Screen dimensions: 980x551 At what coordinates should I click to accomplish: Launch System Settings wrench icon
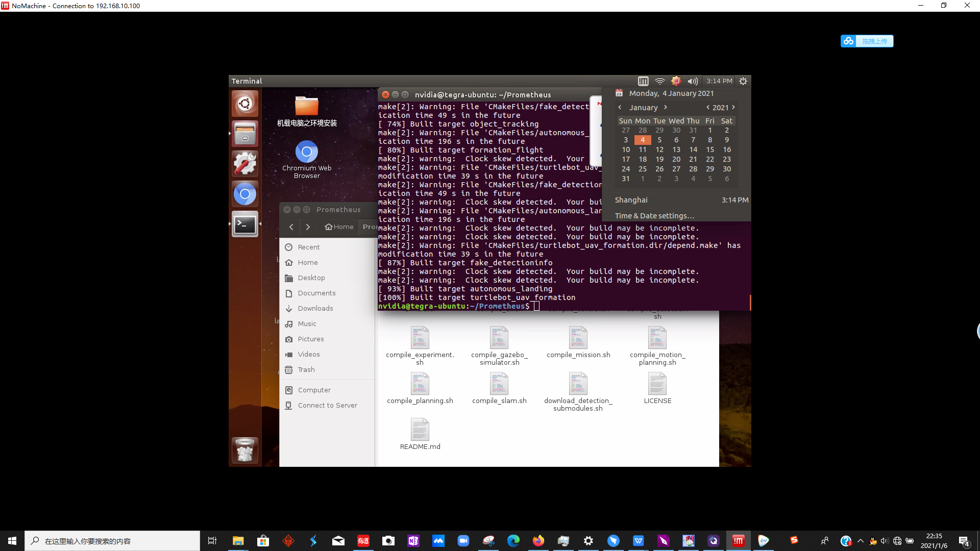(x=245, y=164)
